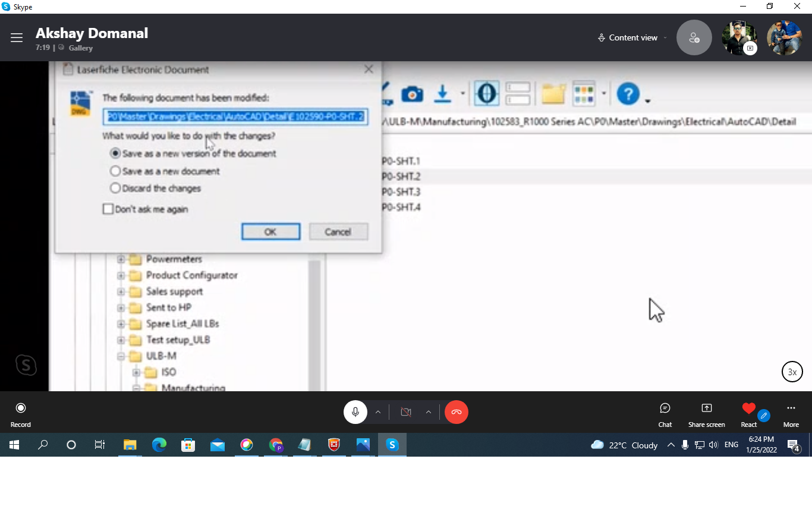Send a heart reaction via React
Screen dimensions: 812x528
(x=749, y=414)
